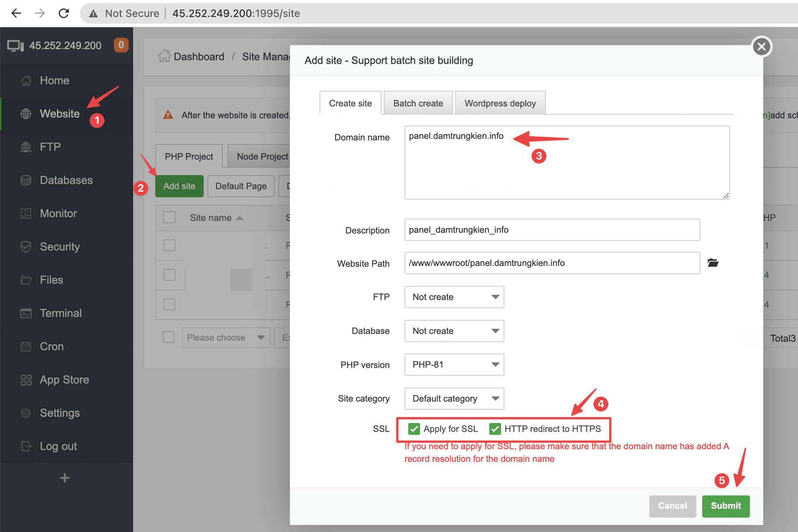Screen dimensions: 798x532
Task: Toggle the select-all checkbox in site list
Action: pos(169,218)
